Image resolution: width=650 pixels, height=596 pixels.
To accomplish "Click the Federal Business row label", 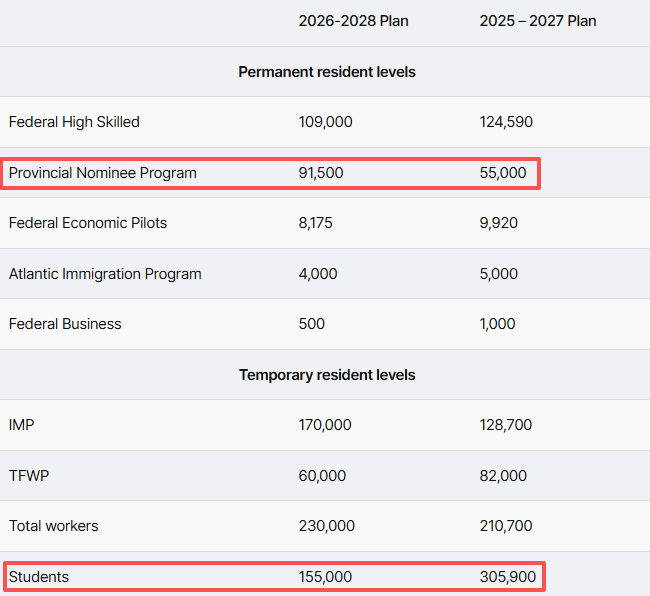I will [65, 324].
